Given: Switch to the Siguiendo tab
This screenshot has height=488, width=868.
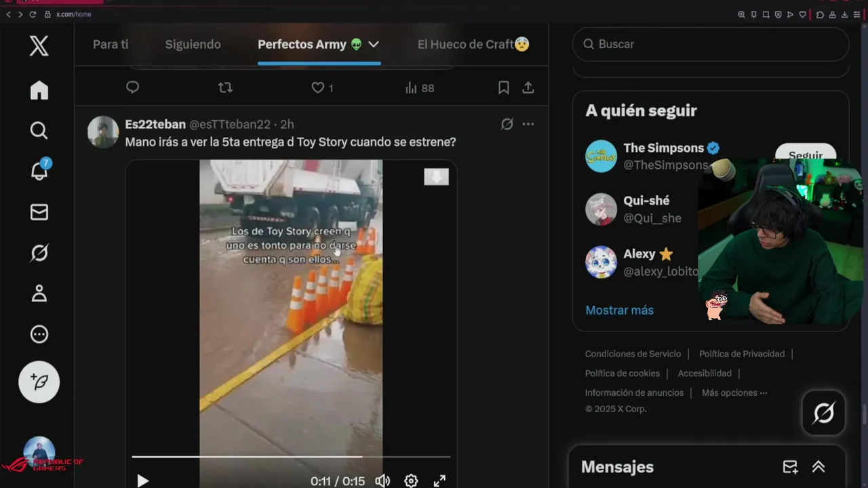Looking at the screenshot, I should (x=193, y=44).
